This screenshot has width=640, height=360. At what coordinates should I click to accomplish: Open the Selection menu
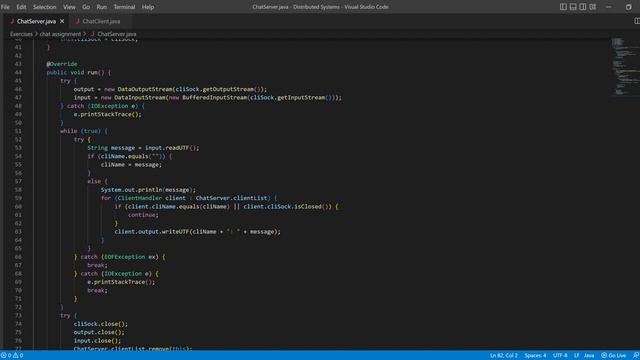[x=44, y=7]
